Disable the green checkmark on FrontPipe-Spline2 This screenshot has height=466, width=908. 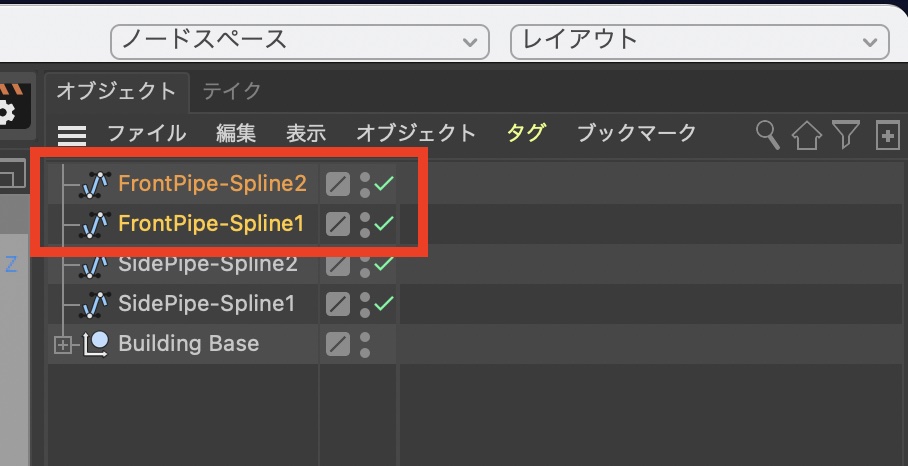(384, 184)
